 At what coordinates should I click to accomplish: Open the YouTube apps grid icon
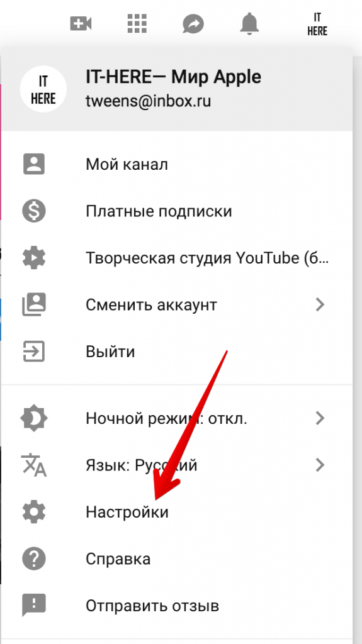pos(137,24)
